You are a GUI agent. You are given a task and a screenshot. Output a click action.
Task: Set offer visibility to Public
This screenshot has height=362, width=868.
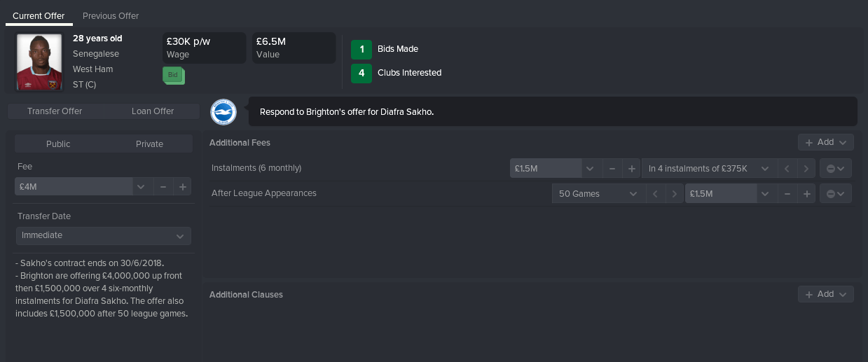point(58,144)
